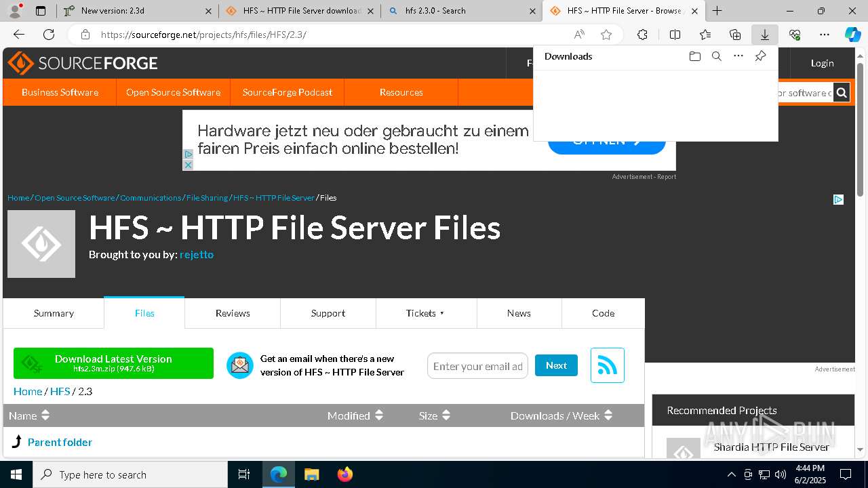
Task: Click taskbar search box
Action: coord(130,474)
